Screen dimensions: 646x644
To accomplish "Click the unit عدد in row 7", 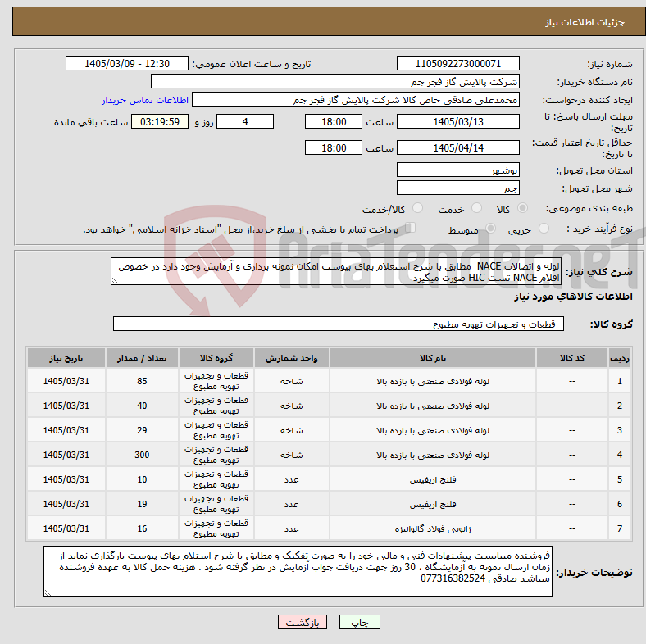I will (292, 528).
